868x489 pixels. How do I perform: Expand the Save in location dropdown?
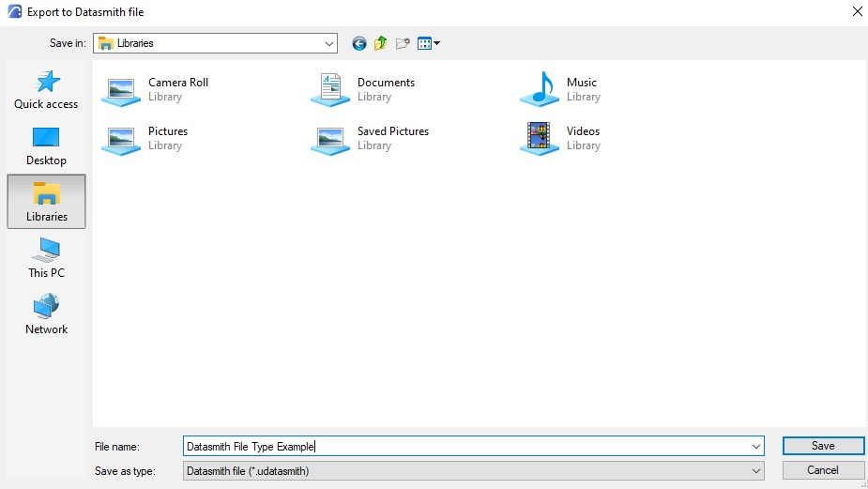[328, 43]
